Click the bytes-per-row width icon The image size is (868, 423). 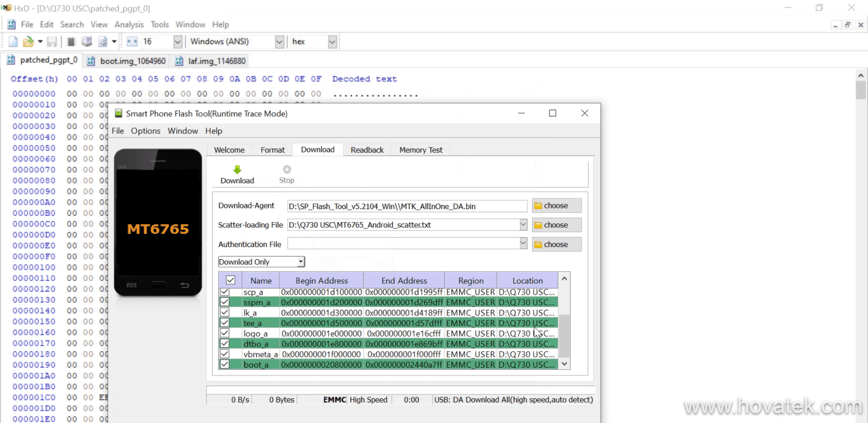(x=132, y=42)
